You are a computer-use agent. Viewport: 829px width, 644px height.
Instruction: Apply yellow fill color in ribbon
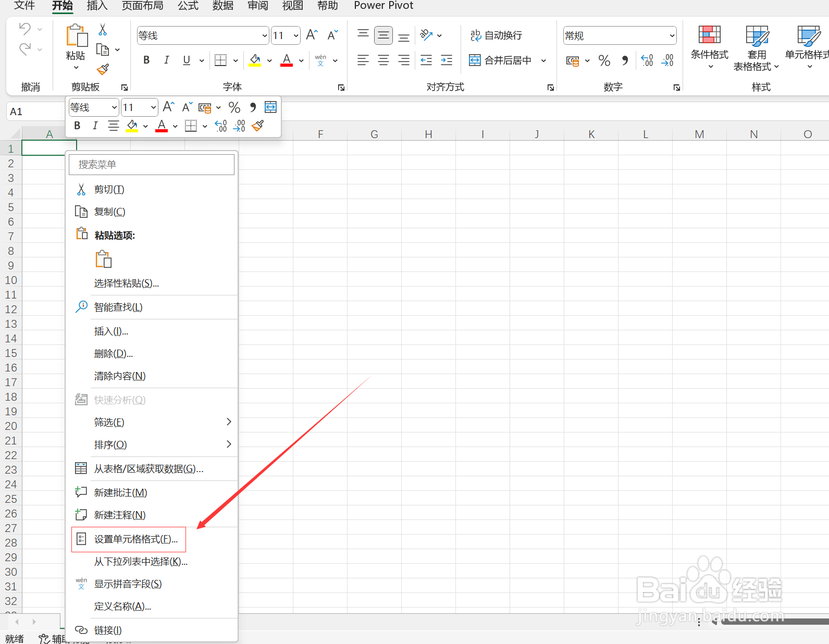(x=255, y=60)
